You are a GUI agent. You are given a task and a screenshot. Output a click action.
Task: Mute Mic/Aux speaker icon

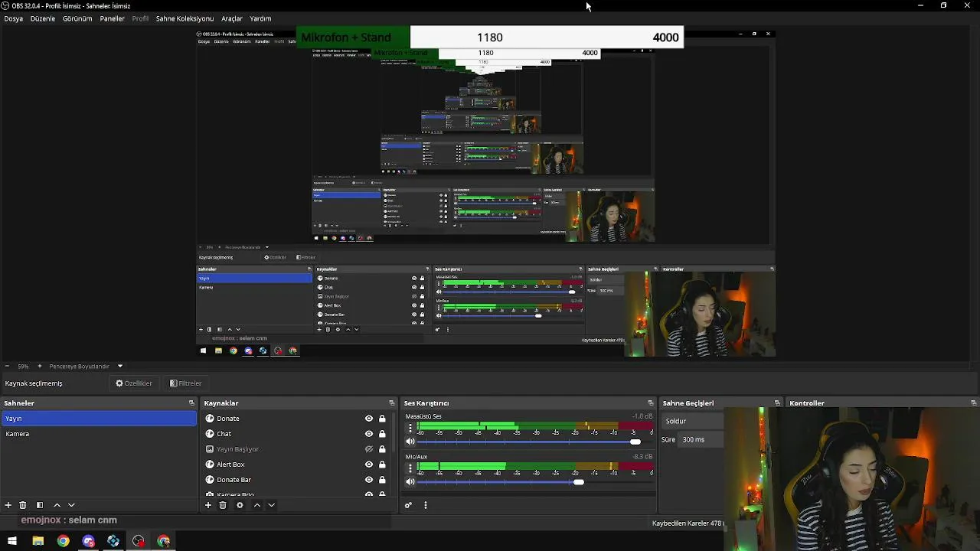pos(410,481)
